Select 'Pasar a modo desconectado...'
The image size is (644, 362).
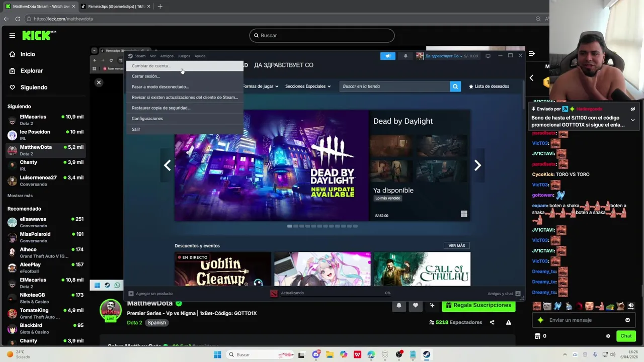pos(184,87)
